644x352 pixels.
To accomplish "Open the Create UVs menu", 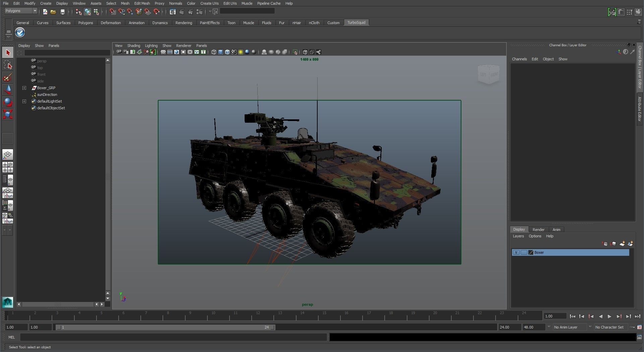I will (x=209, y=3).
